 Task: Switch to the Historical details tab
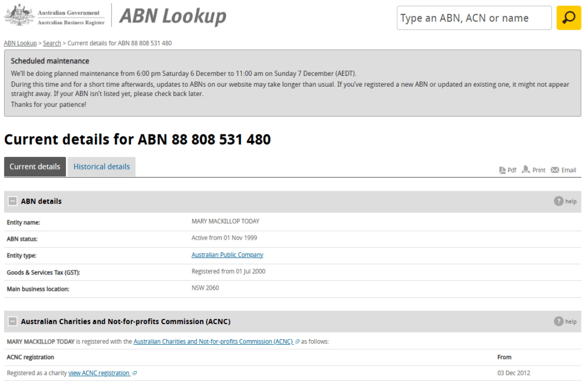tap(101, 166)
